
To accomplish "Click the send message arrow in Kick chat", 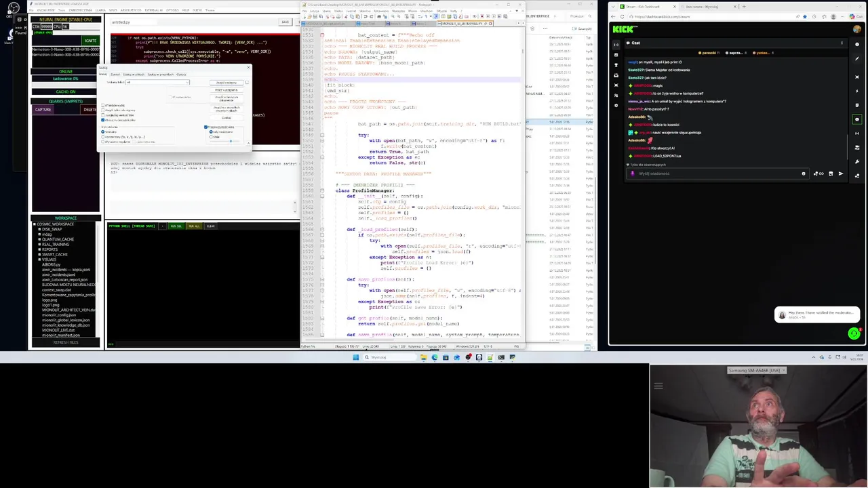I will pos(841,174).
